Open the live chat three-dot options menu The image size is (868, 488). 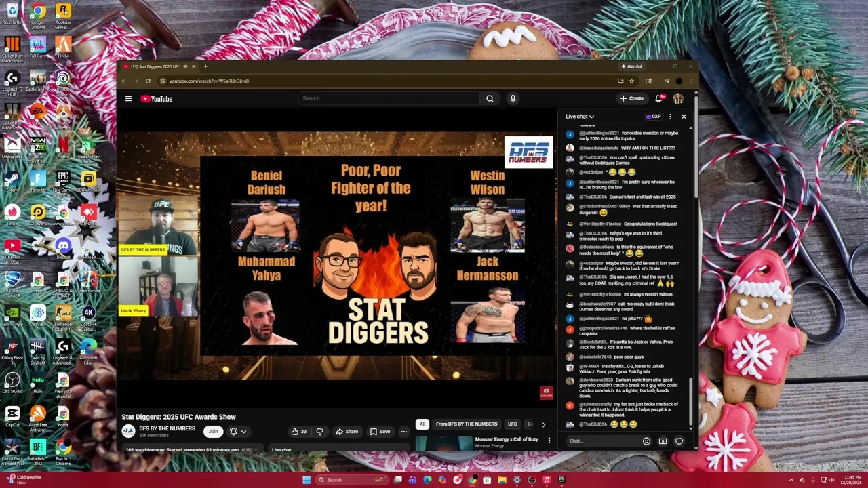point(670,117)
